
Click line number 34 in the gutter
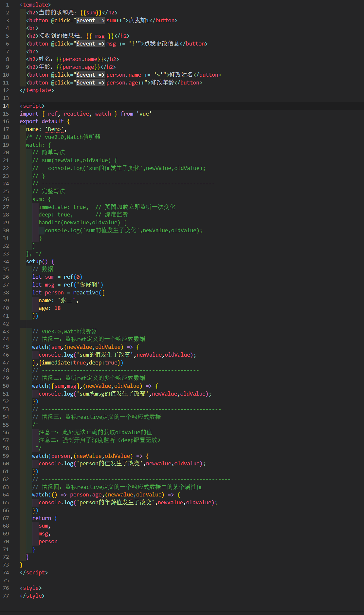[6, 261]
